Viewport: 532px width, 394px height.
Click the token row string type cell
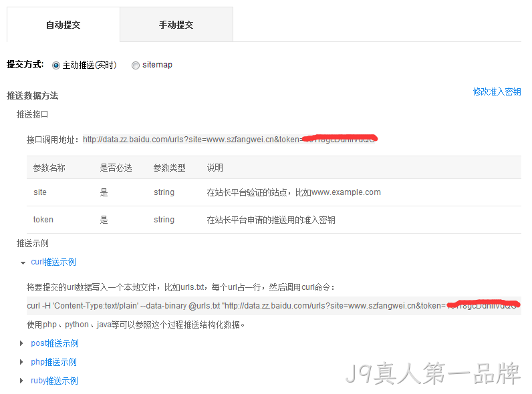point(164,220)
